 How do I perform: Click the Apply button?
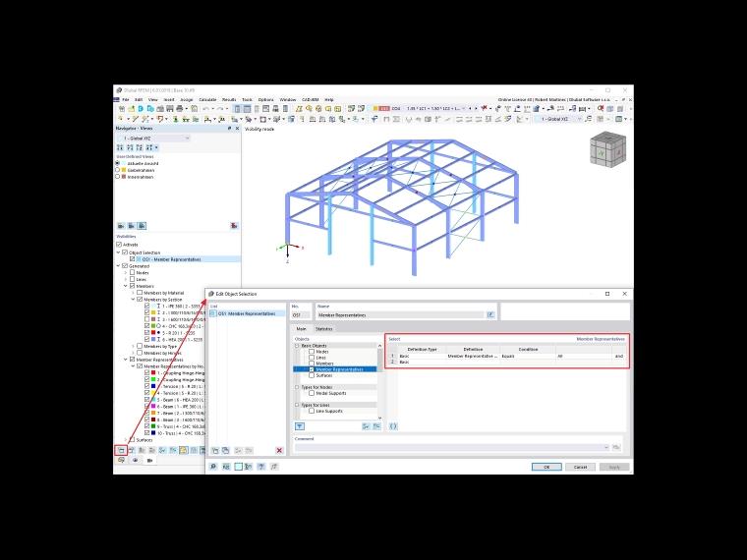tap(614, 467)
